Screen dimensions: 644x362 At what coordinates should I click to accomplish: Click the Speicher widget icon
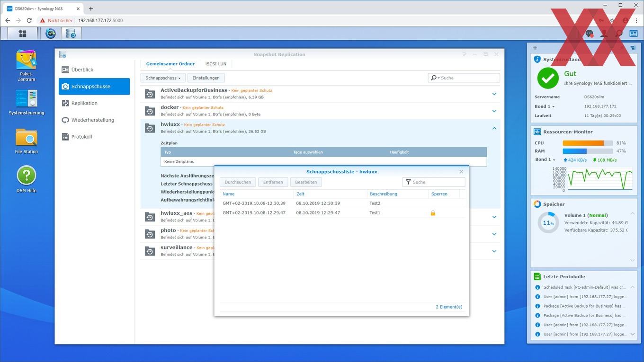[x=537, y=204]
